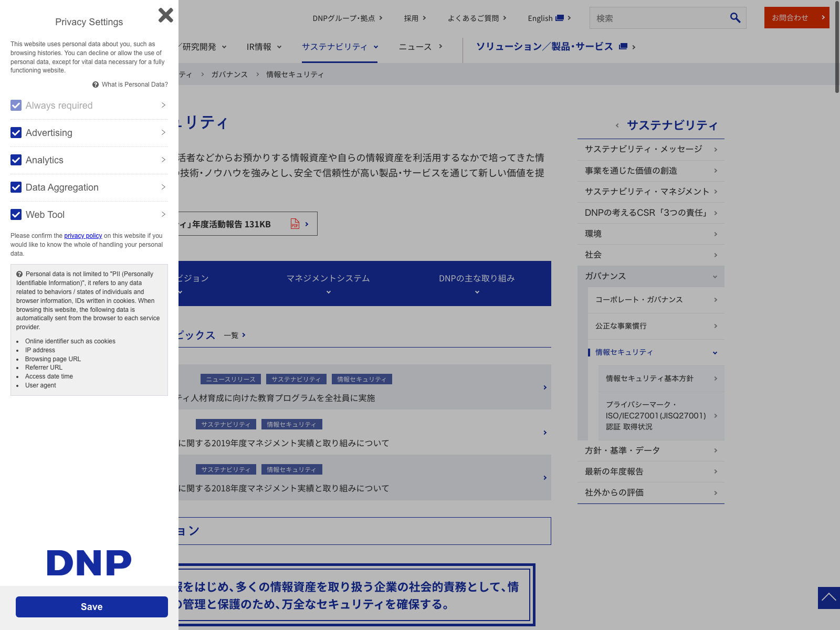The width and height of the screenshot is (840, 630).
Task: Collapse the ガバナンス sidebar section
Action: click(715, 277)
